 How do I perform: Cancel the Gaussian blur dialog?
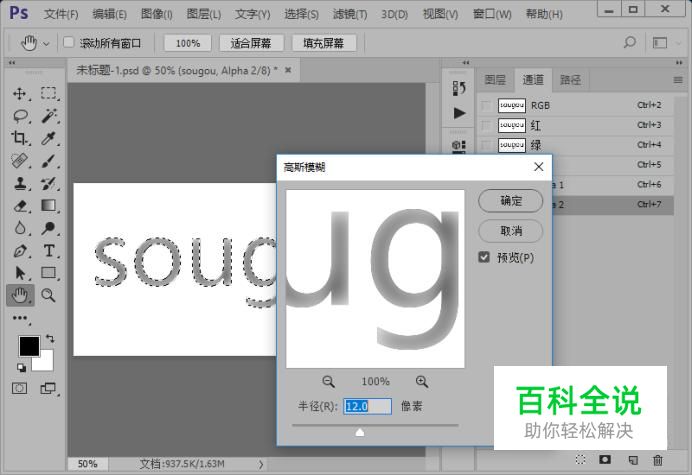coord(511,231)
